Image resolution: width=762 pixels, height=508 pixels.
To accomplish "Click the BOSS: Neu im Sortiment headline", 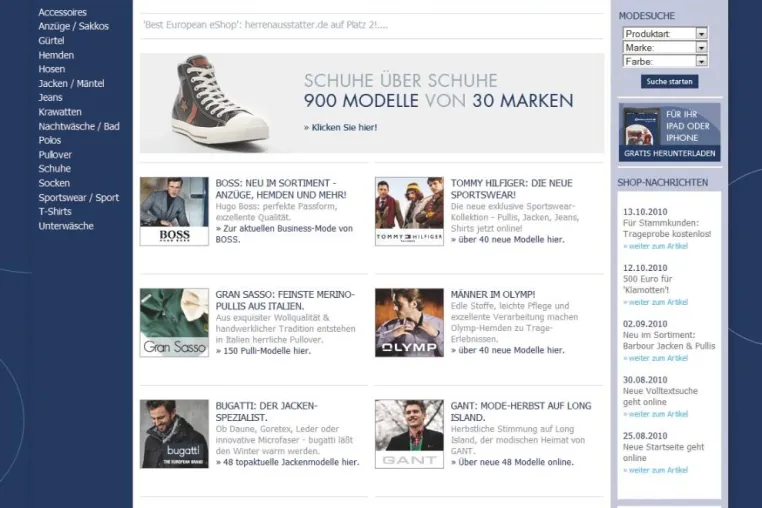I will [281, 189].
